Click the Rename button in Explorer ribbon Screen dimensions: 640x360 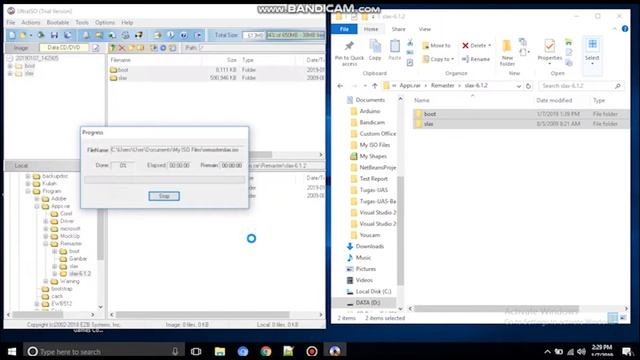[x=476, y=59]
